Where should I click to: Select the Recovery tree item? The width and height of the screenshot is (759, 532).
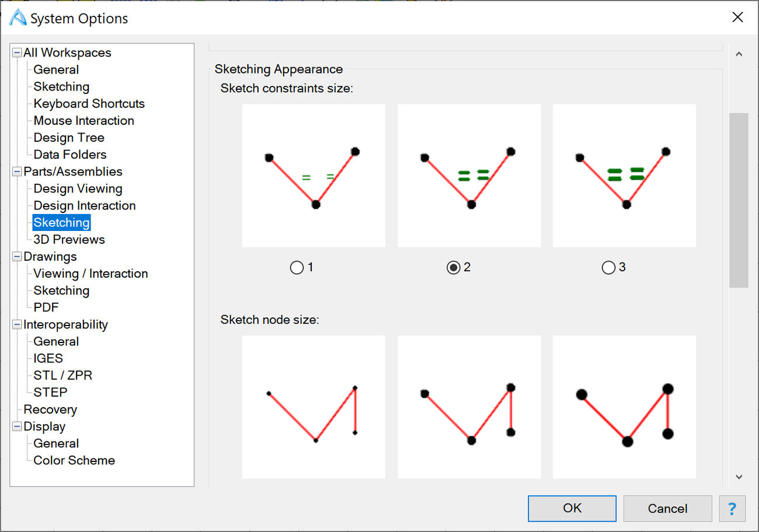click(x=50, y=409)
